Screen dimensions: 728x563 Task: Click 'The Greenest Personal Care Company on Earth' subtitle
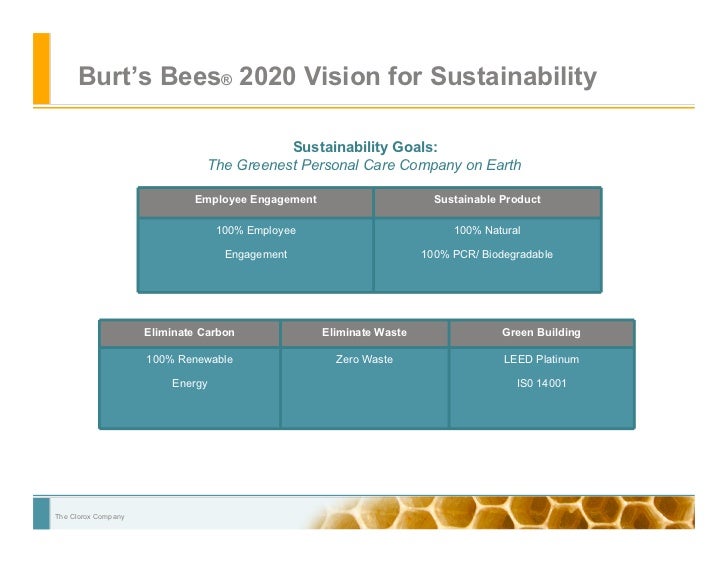(364, 165)
